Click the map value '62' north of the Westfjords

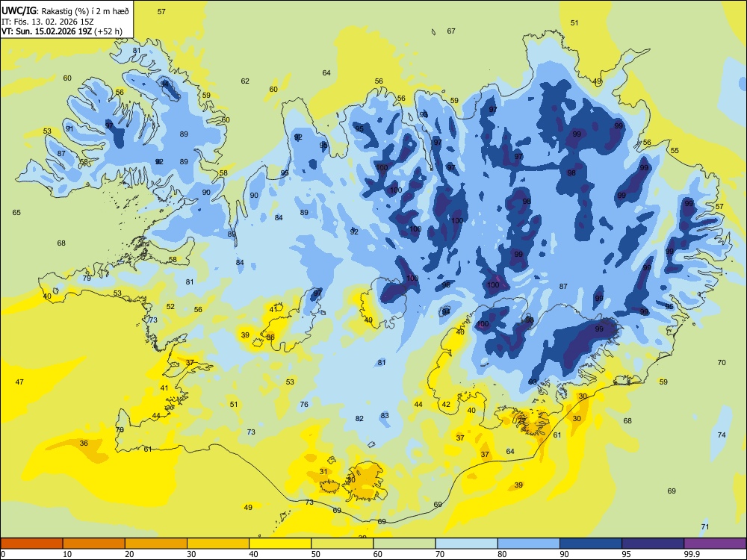coord(245,81)
